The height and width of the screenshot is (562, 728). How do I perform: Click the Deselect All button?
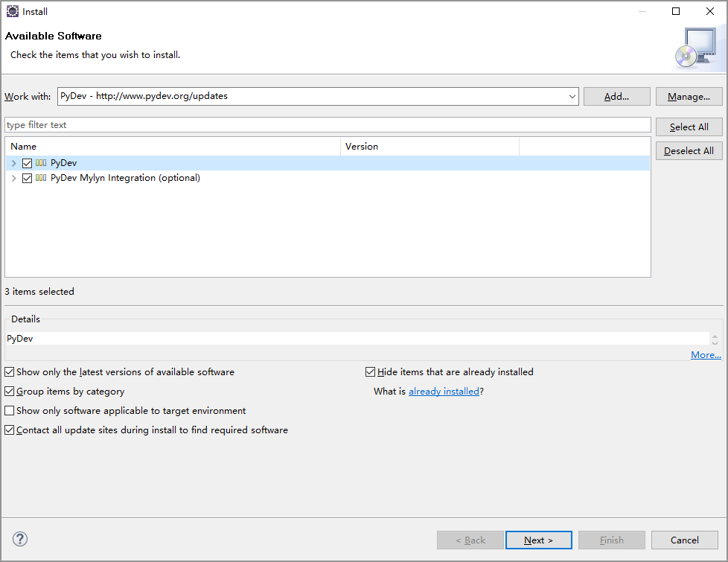689,151
